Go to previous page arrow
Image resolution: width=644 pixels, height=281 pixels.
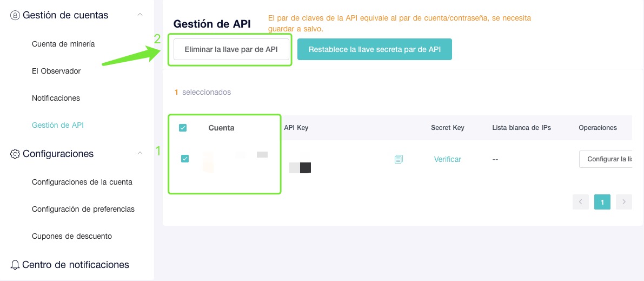pos(580,202)
